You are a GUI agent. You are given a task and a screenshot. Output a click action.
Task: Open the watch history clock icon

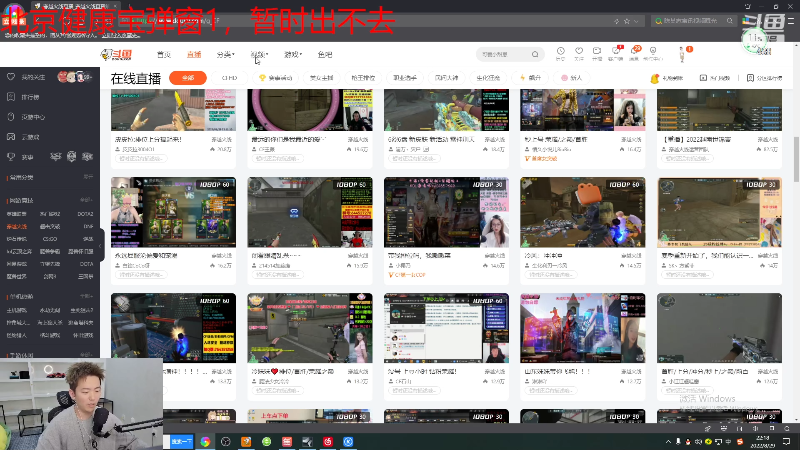click(560, 53)
